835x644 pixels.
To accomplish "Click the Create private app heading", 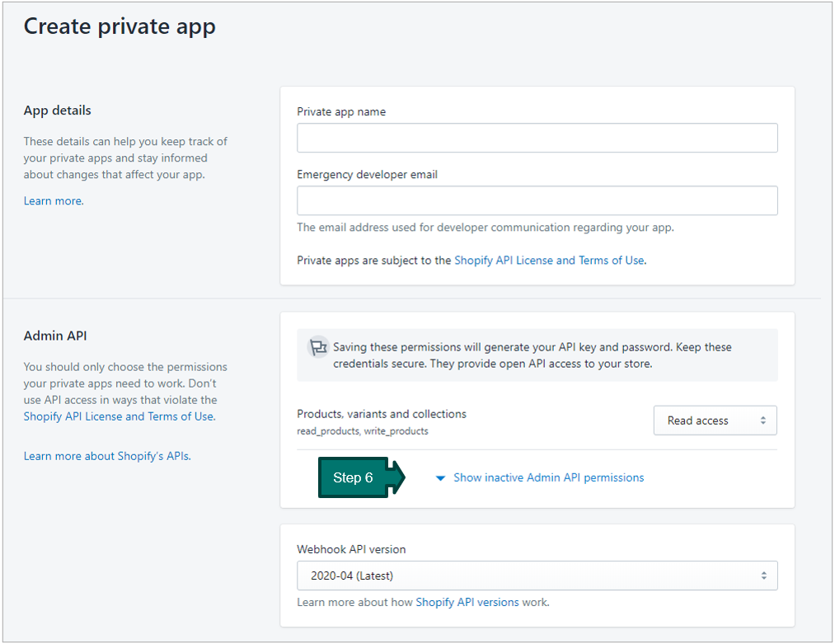I will pyautogui.click(x=120, y=26).
